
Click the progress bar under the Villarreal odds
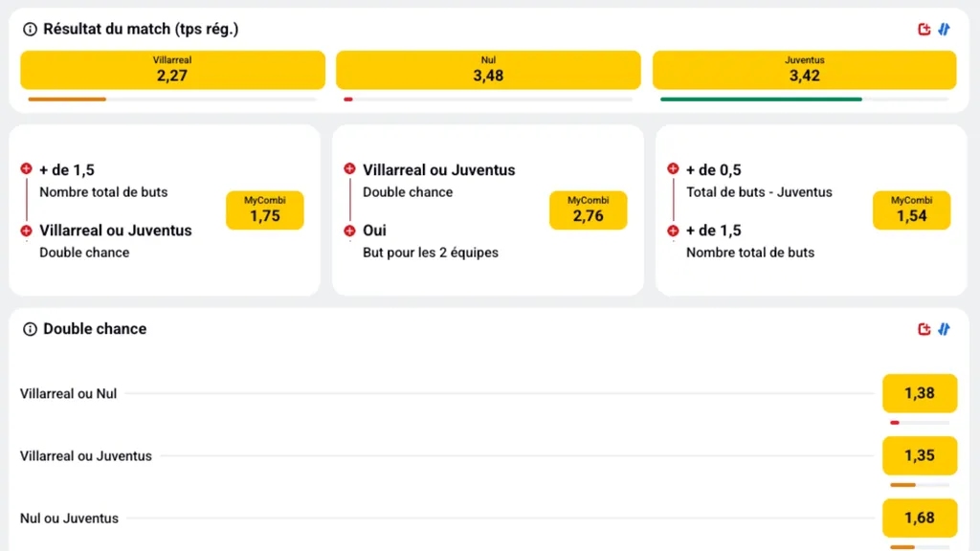[172, 98]
